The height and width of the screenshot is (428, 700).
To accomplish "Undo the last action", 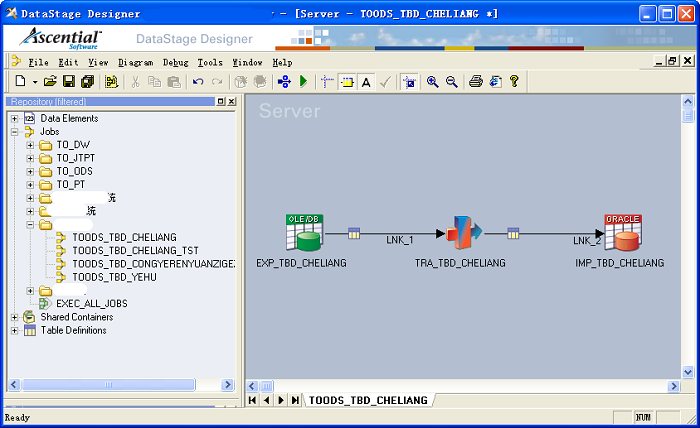I will click(198, 81).
